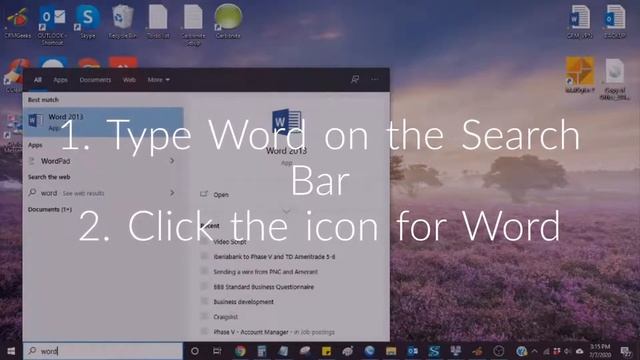Open the notification center icon
The height and width of the screenshot is (360, 640).
(625, 351)
